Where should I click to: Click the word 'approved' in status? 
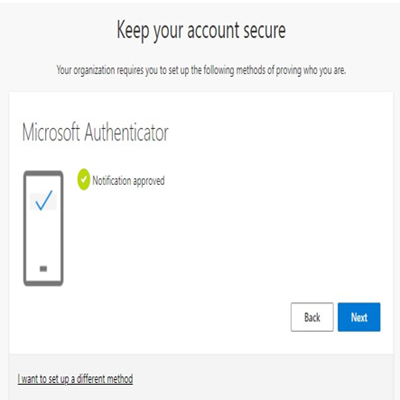[x=149, y=181]
